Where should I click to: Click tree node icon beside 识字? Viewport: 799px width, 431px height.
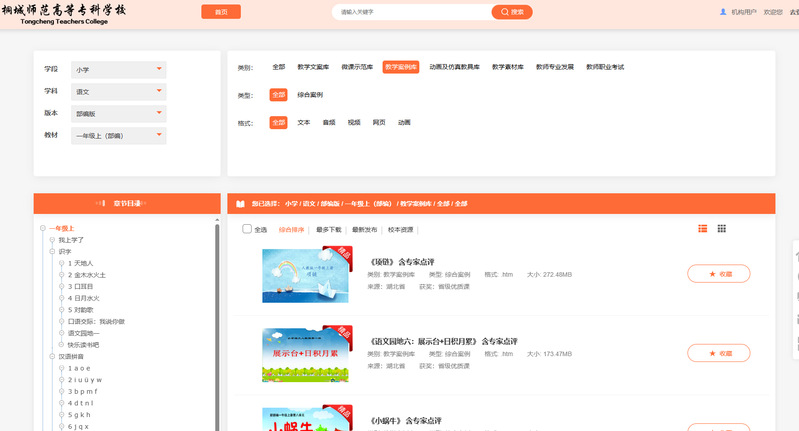pyautogui.click(x=51, y=251)
